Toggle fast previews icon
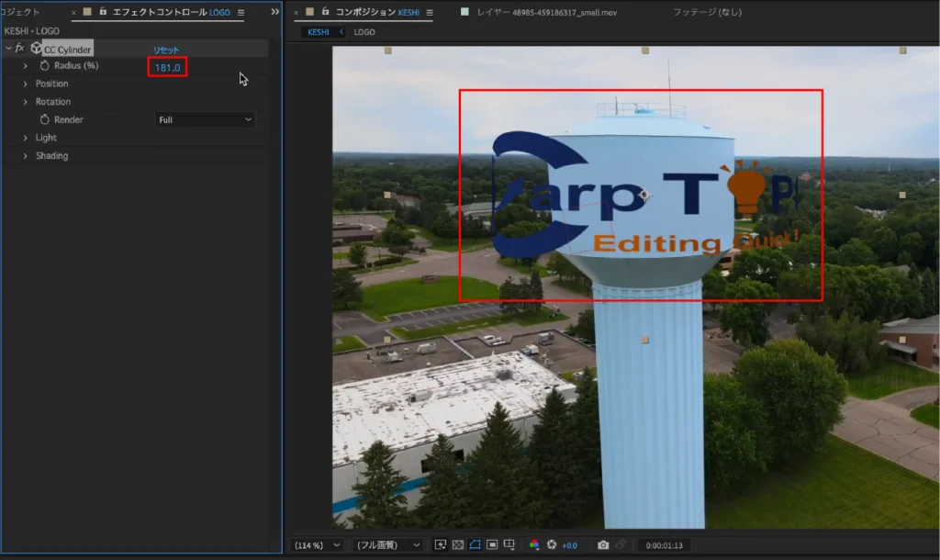The image size is (940, 560). click(x=441, y=544)
